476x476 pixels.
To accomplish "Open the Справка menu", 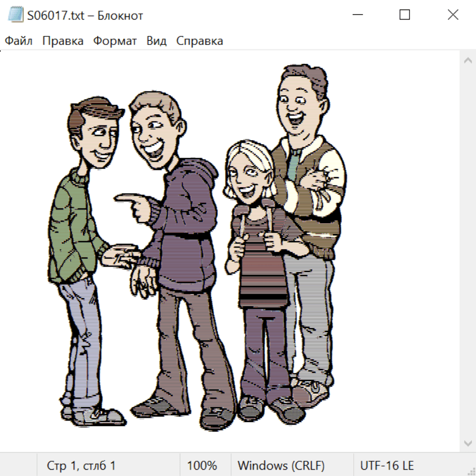I will [199, 41].
